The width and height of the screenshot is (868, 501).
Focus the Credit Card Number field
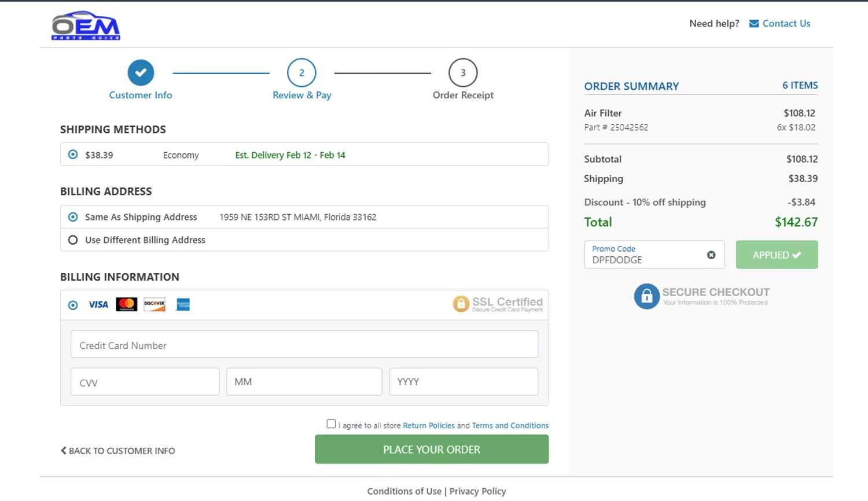click(x=304, y=344)
